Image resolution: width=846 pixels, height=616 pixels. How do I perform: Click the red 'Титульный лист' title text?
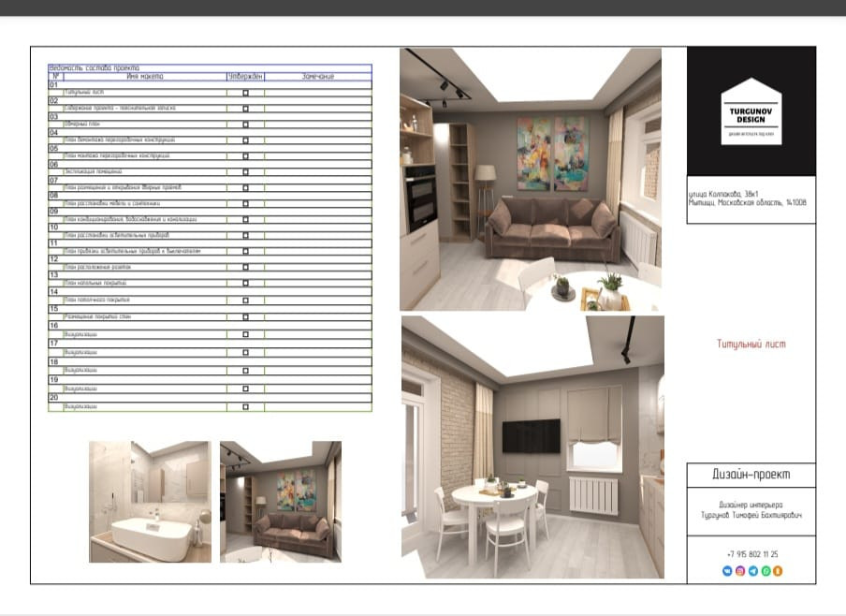pyautogui.click(x=751, y=345)
